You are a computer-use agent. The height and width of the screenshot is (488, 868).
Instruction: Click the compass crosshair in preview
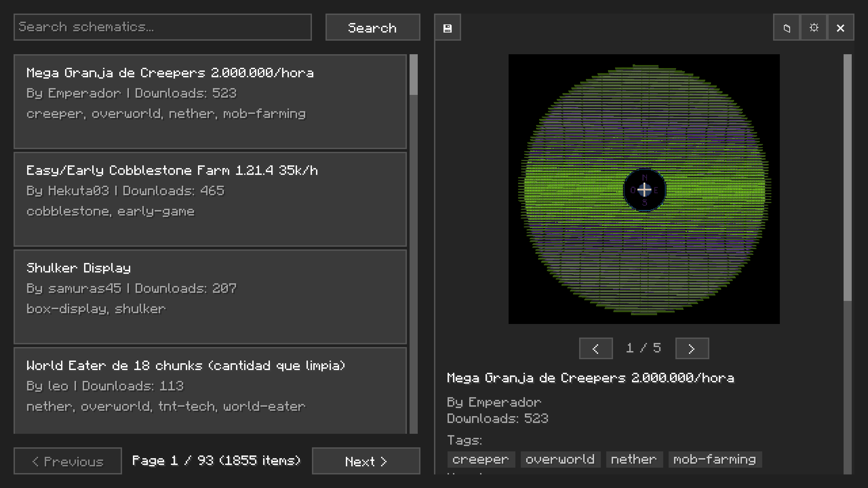(644, 190)
